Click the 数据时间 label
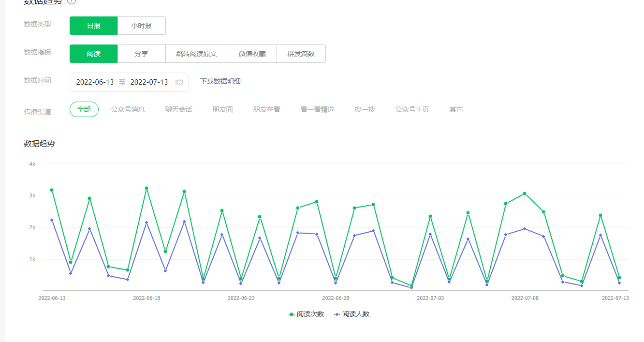The width and height of the screenshot is (644, 342). (x=37, y=80)
